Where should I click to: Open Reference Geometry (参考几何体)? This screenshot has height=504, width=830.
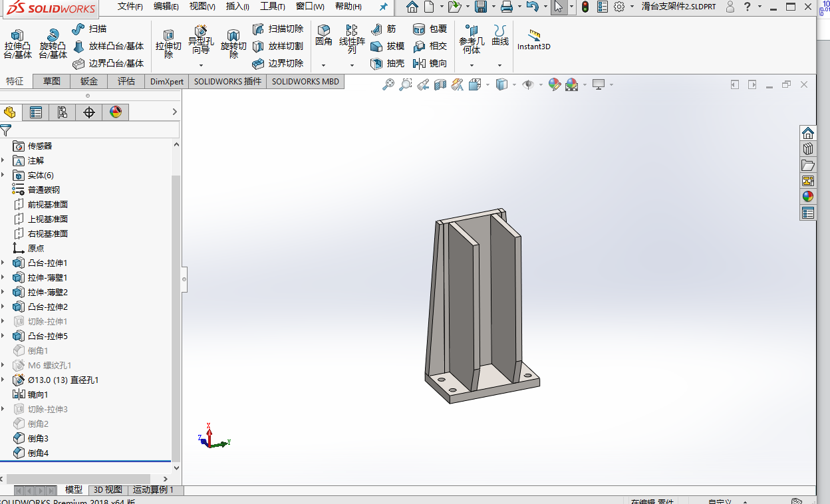point(472,40)
